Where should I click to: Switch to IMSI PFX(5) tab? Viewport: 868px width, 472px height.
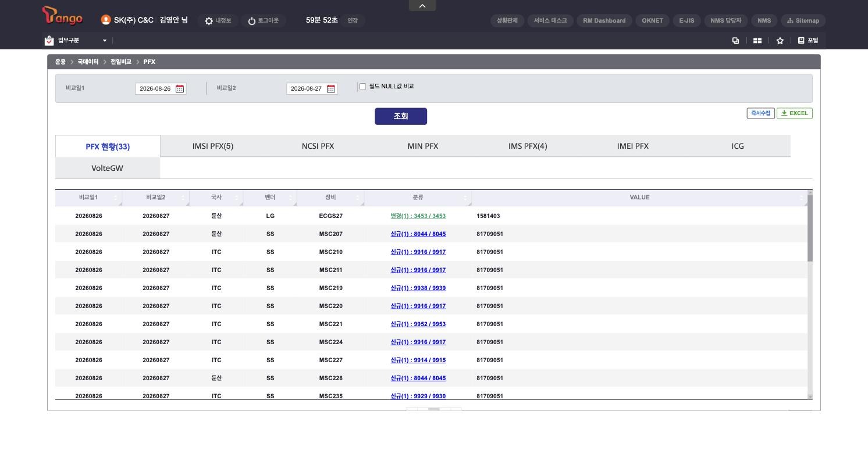213,146
